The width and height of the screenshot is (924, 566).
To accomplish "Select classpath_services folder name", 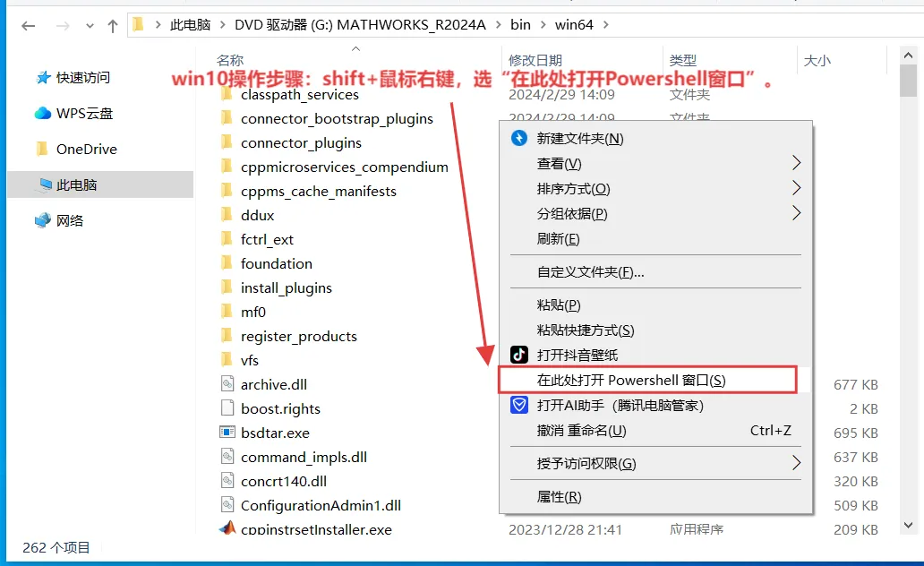I will point(299,94).
